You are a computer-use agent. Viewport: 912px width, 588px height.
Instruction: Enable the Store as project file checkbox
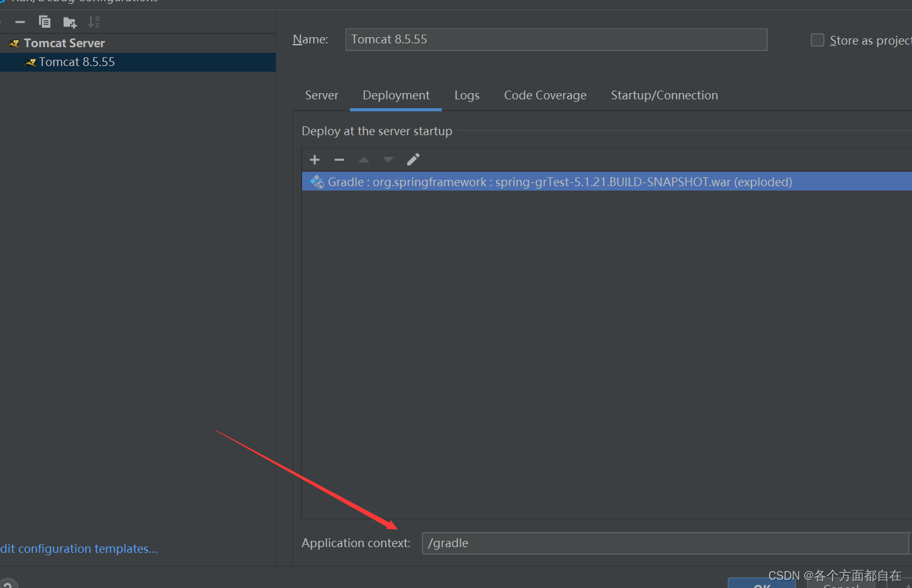point(817,40)
